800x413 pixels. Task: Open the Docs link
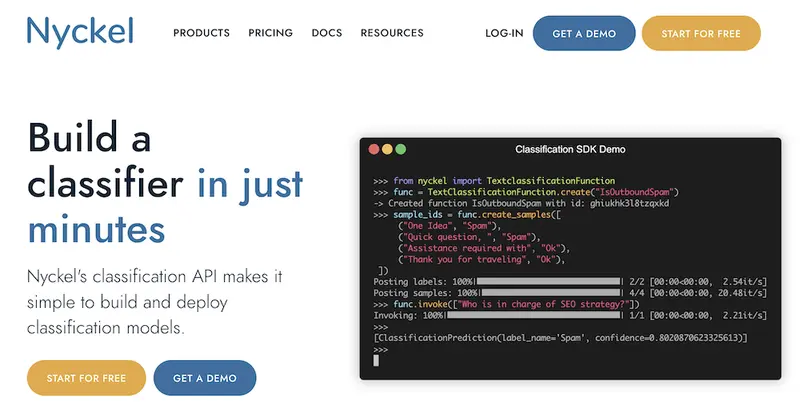tap(327, 33)
